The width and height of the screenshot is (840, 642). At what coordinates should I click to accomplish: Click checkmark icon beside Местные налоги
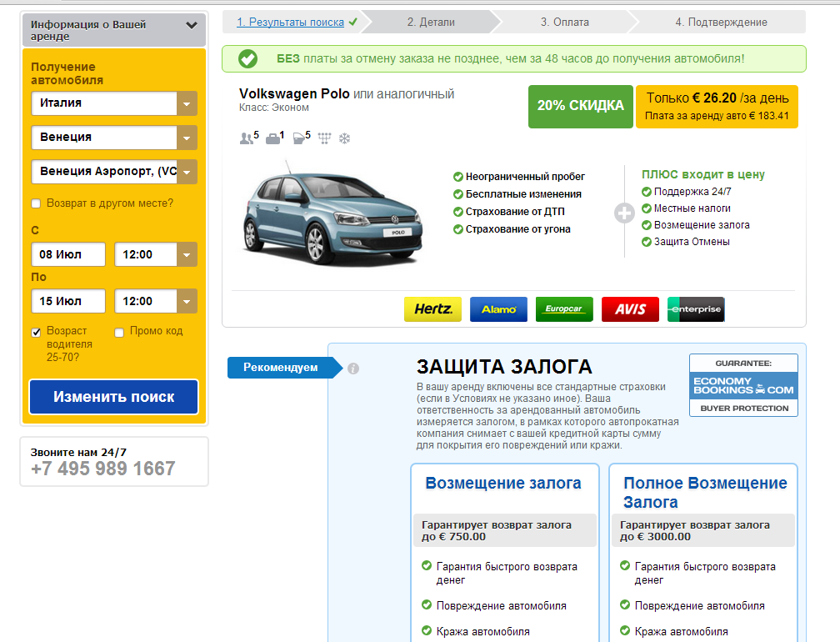point(647,208)
